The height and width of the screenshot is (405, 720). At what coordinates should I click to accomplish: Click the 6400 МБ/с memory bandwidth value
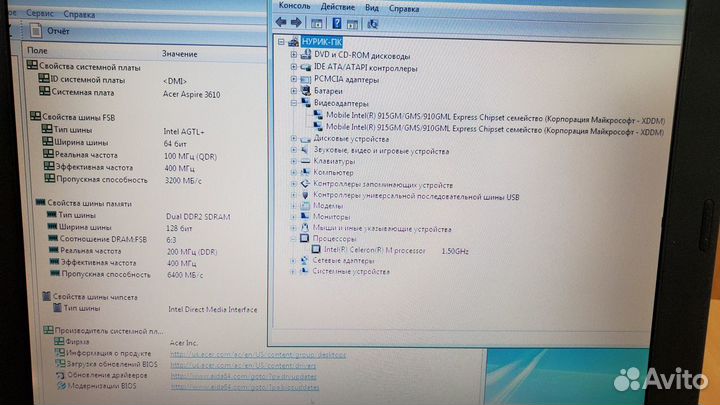tap(185, 275)
